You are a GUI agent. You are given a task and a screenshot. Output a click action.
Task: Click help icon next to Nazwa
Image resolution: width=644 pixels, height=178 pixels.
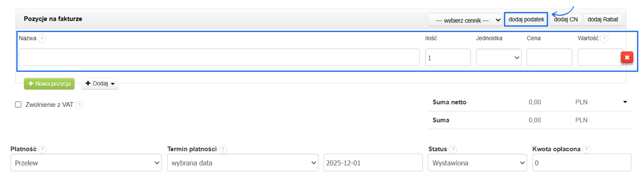(42, 39)
